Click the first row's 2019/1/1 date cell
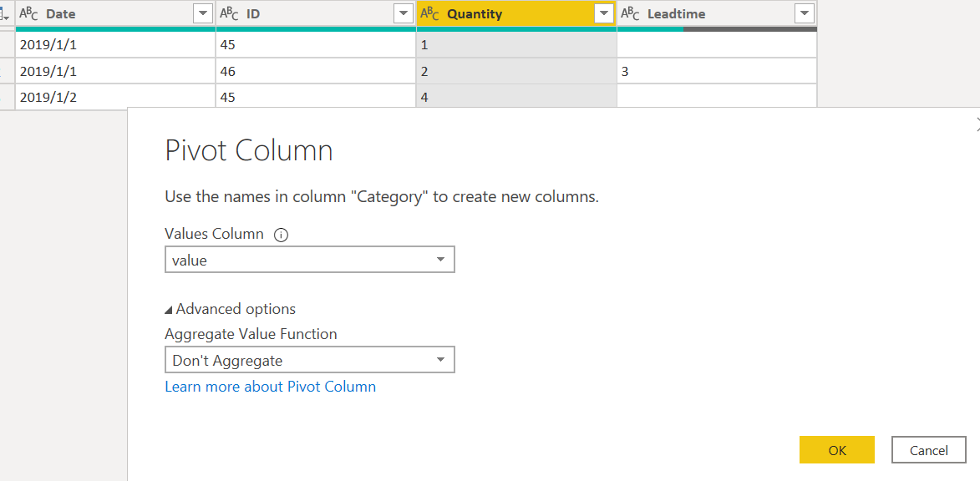 point(115,44)
